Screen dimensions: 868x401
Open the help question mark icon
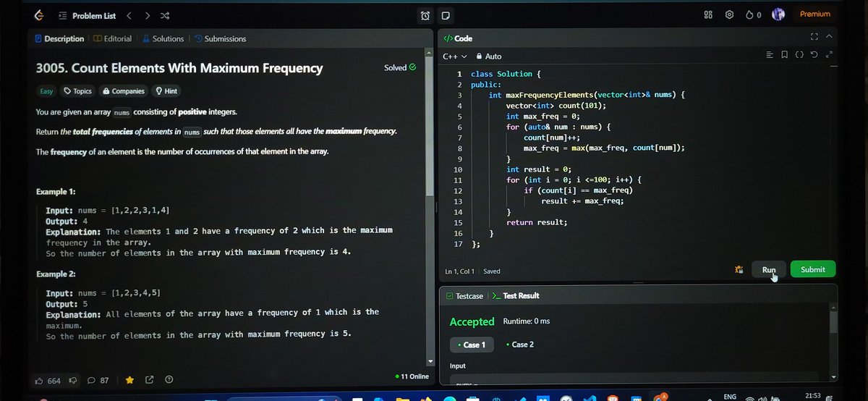[169, 380]
